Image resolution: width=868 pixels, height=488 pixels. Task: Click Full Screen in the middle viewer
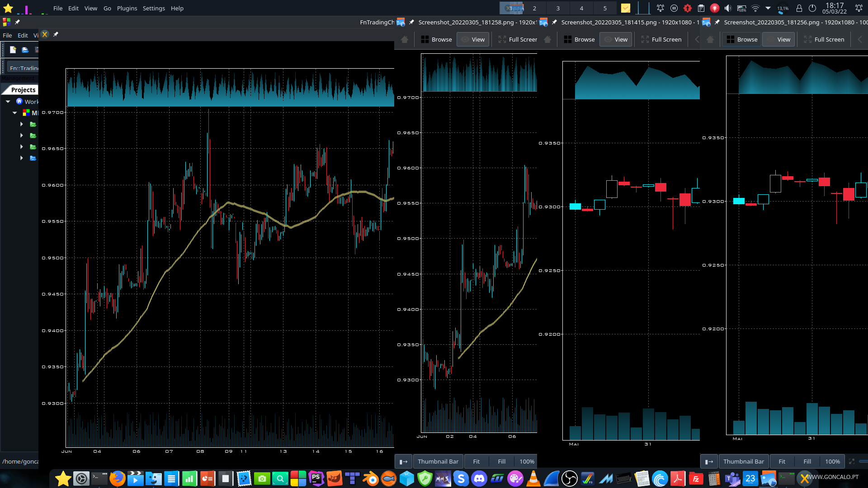[x=661, y=40]
